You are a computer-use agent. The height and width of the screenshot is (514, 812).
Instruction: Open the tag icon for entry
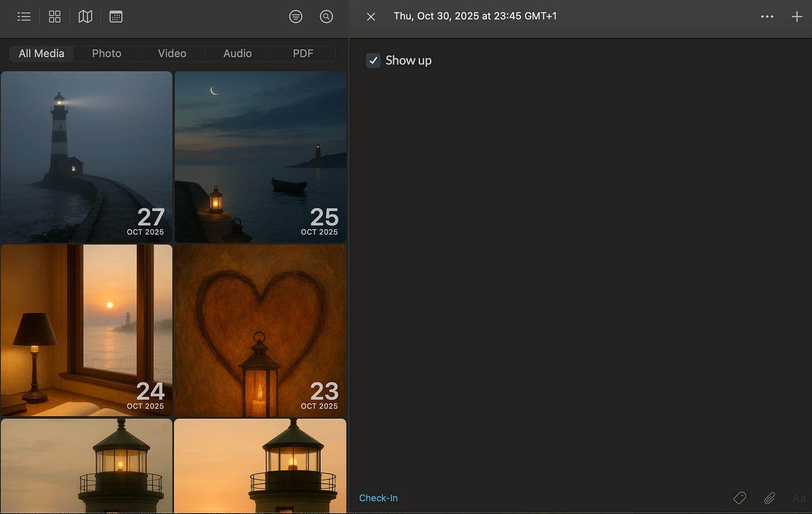coord(739,498)
